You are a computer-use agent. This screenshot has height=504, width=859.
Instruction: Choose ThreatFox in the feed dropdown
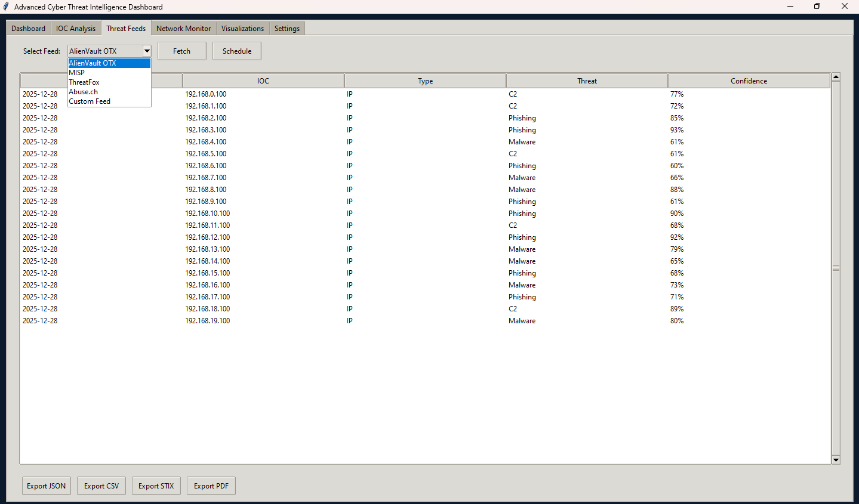[84, 82]
